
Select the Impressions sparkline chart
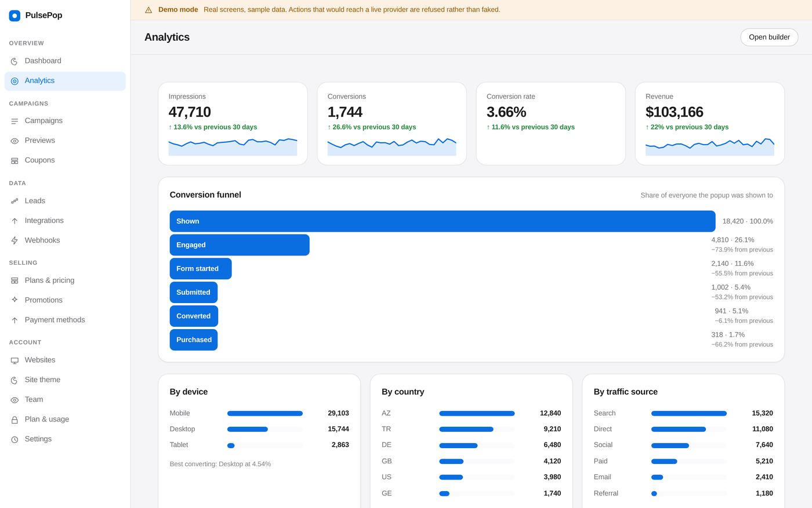coord(233,147)
